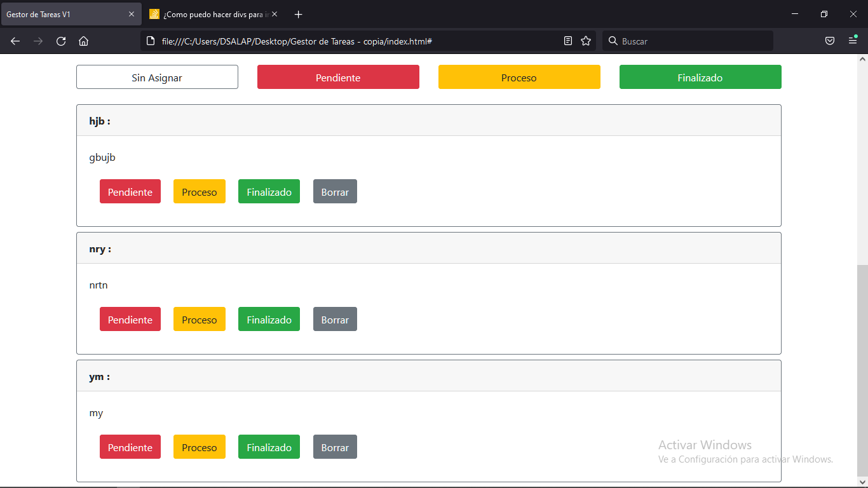Mark task nry as Pendiente
This screenshot has width=868, height=488.
coord(130,320)
